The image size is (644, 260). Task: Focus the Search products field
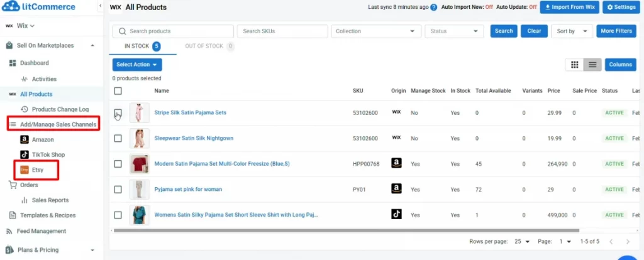[173, 31]
